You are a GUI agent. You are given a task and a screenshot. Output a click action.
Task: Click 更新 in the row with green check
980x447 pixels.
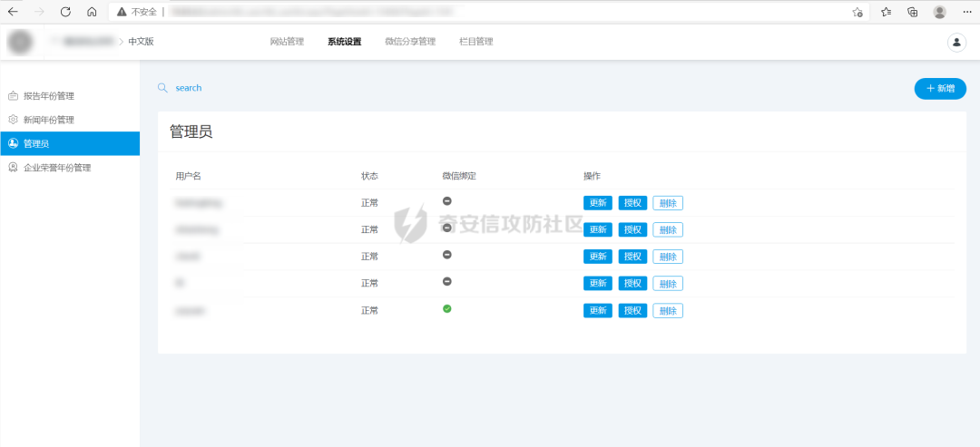coord(598,310)
